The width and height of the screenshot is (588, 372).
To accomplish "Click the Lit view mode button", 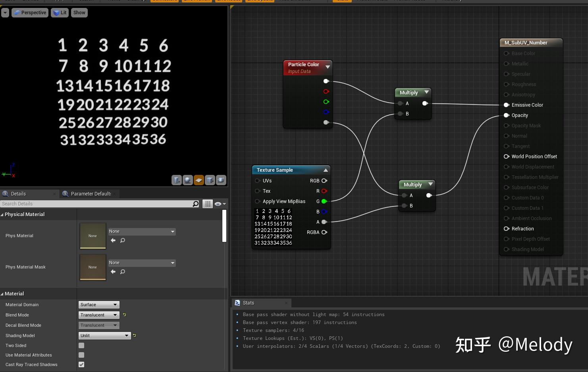I will (x=60, y=13).
